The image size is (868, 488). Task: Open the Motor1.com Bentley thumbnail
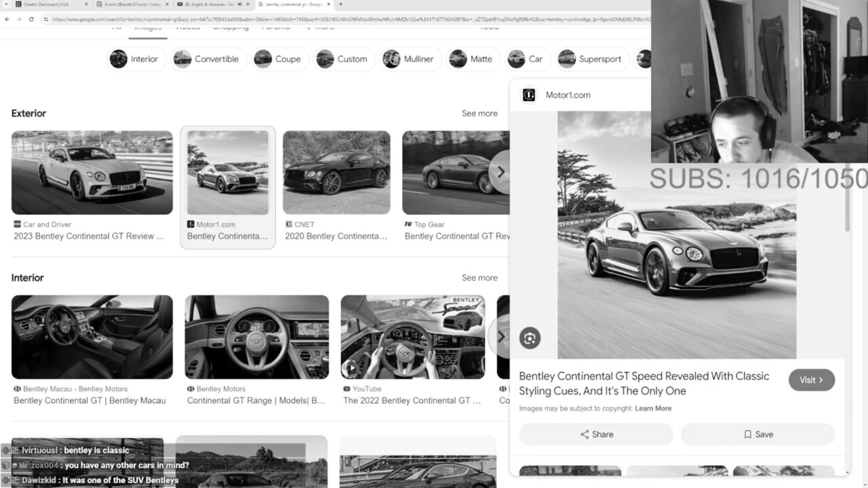tap(228, 173)
